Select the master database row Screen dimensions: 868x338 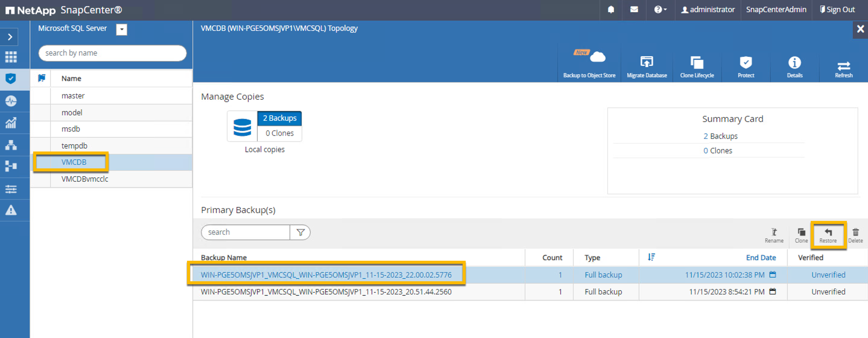click(x=111, y=96)
